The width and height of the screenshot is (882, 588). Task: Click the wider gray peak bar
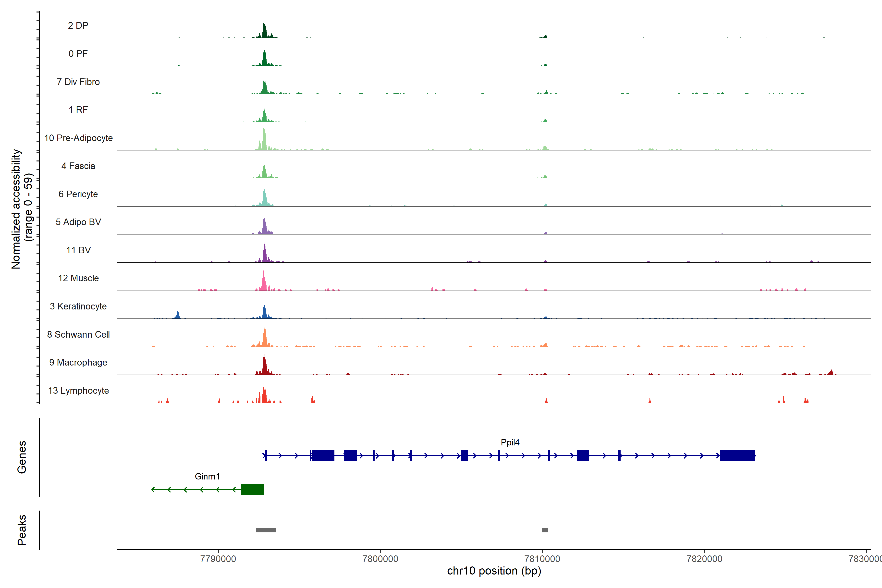pyautogui.click(x=266, y=530)
